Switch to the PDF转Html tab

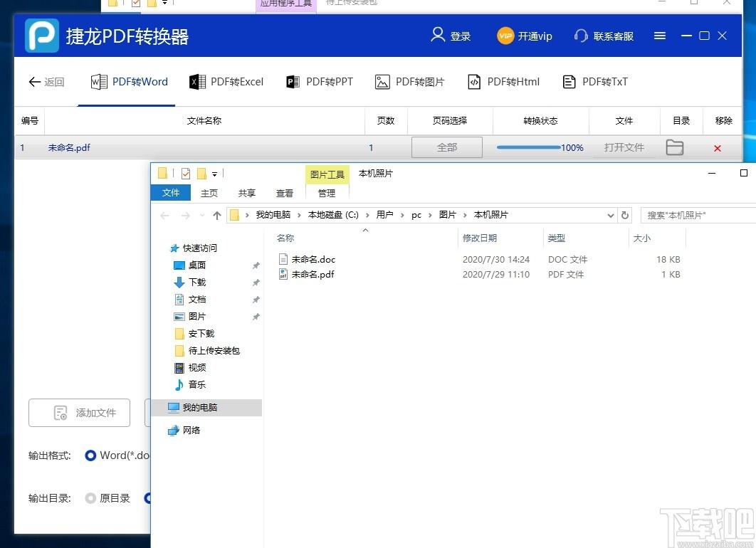click(x=504, y=82)
